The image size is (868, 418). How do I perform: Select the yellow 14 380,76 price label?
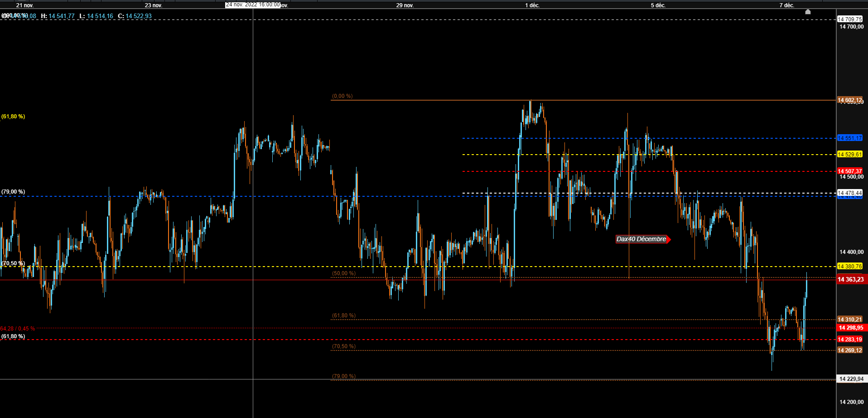tap(850, 267)
